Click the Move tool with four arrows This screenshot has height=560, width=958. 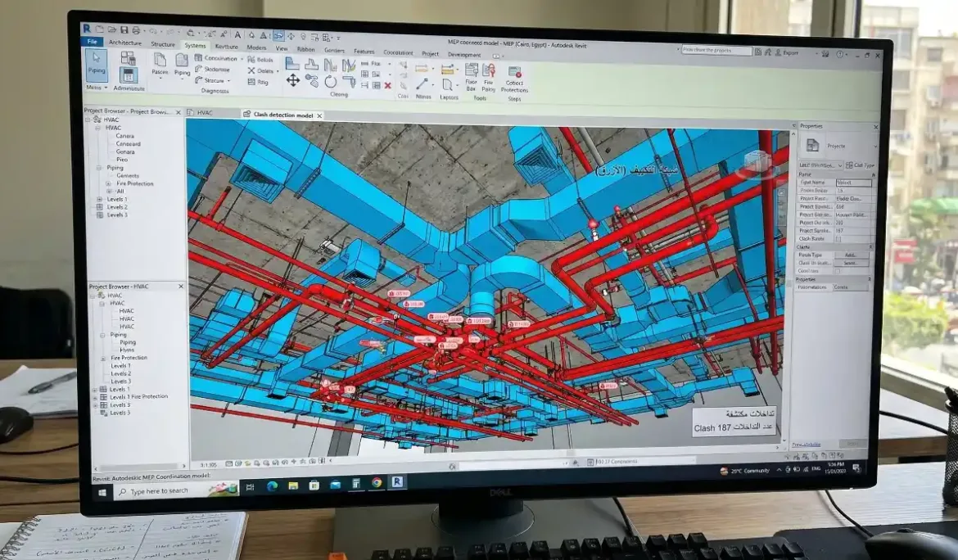[x=292, y=80]
